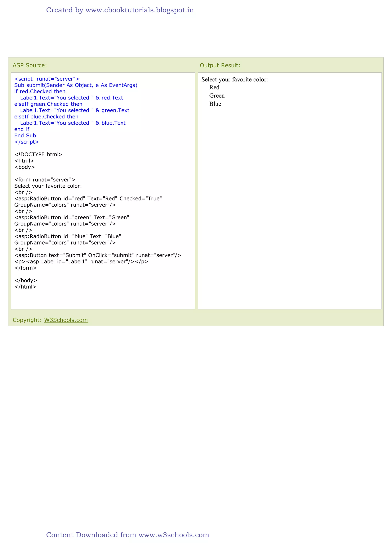Click the '<form runat="server">' code line
The width and height of the screenshot is (392, 554).
tap(45, 180)
